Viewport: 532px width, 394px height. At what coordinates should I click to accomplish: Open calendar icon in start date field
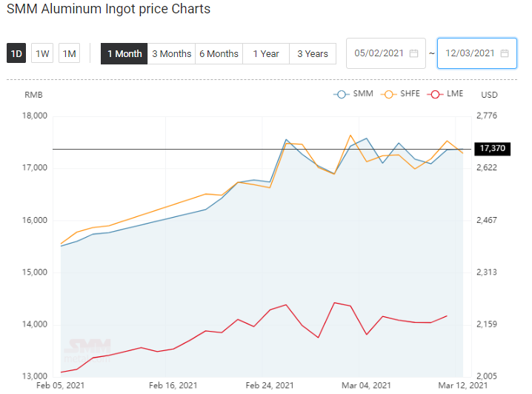click(x=413, y=53)
